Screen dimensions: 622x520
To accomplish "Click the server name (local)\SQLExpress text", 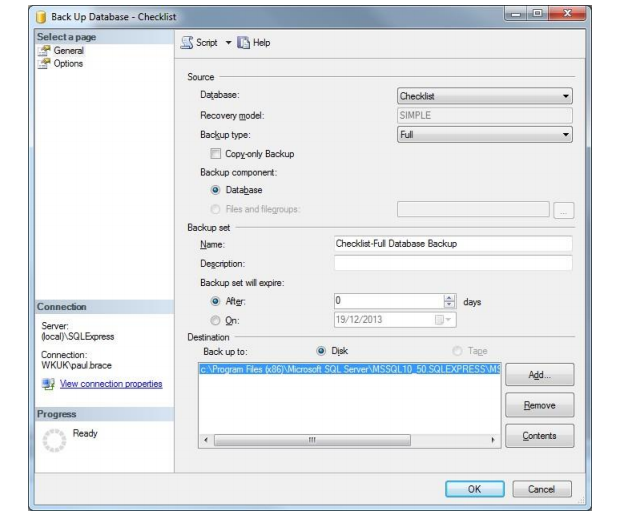I will [x=78, y=337].
